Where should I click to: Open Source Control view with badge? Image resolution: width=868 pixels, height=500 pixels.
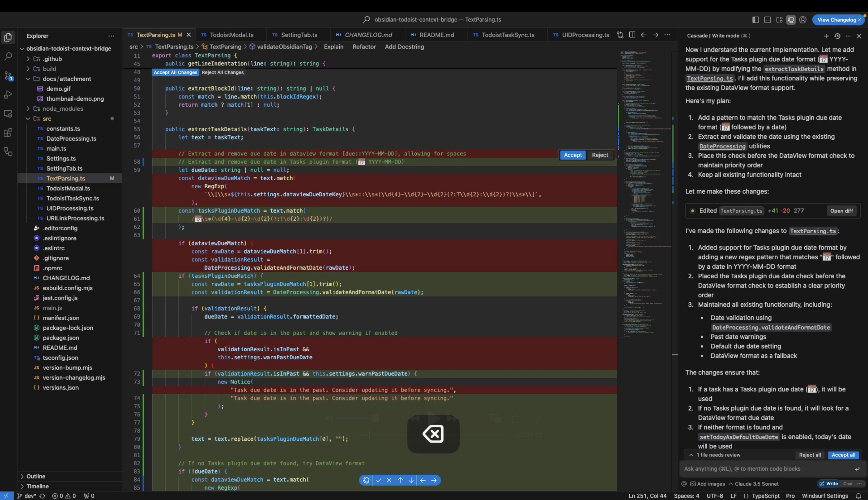click(x=8, y=75)
